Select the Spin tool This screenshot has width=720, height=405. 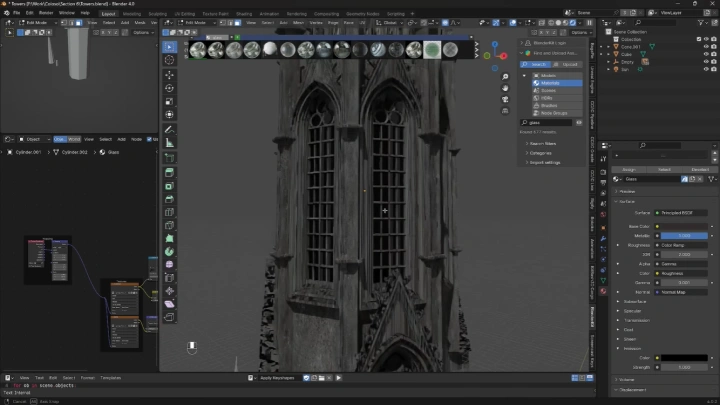[169, 252]
